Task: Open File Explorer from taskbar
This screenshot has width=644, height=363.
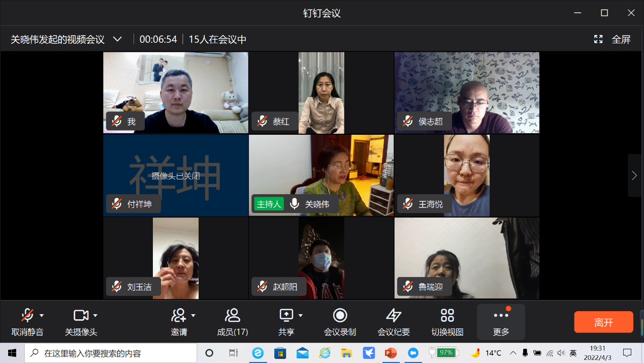Action: (x=347, y=353)
